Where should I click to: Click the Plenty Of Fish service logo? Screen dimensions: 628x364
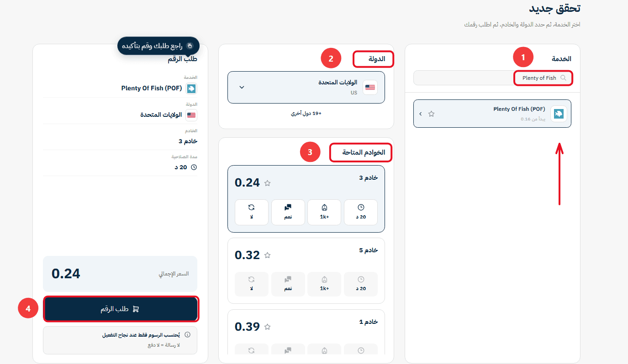(x=559, y=114)
